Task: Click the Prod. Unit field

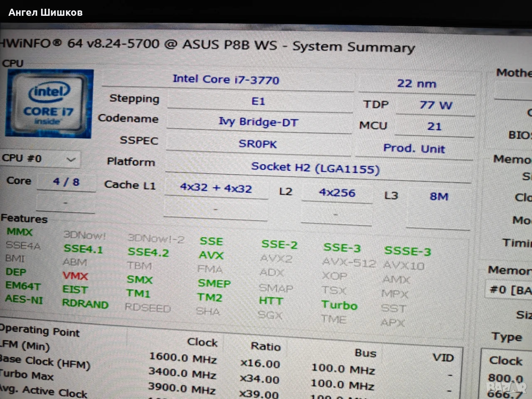Action: [414, 148]
